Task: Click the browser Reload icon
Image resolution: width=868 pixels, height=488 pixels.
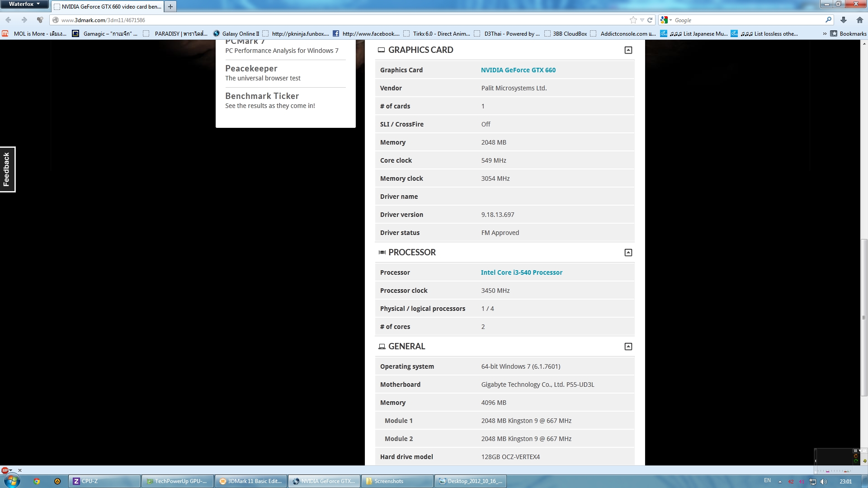Action: click(x=650, y=20)
